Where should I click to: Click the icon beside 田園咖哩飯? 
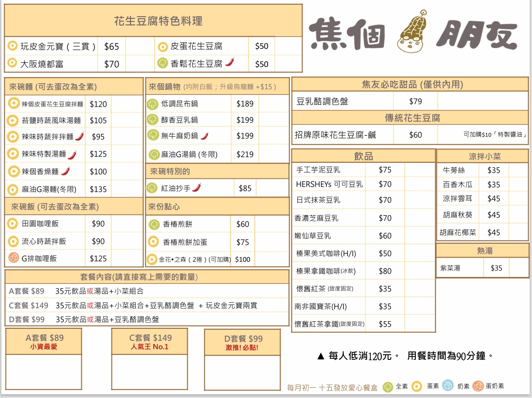pos(13,224)
